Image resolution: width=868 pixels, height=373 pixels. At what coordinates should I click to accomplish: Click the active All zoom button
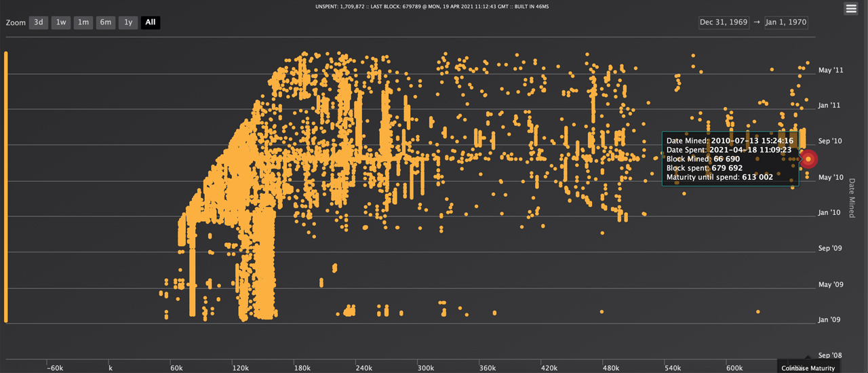(151, 22)
